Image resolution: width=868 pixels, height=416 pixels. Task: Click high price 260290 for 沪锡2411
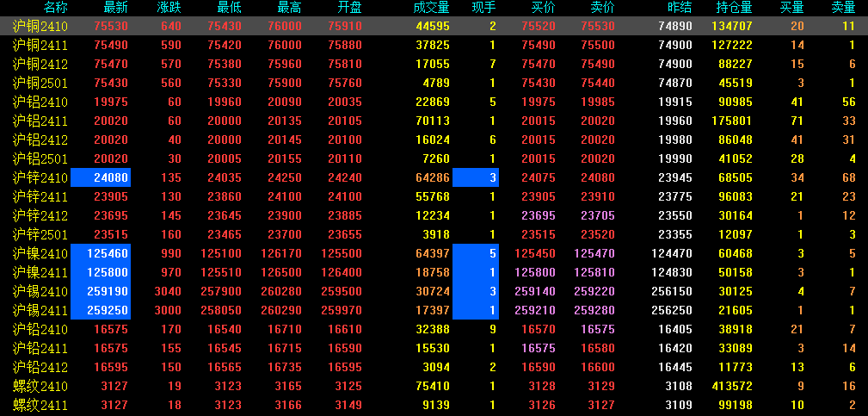281,310
